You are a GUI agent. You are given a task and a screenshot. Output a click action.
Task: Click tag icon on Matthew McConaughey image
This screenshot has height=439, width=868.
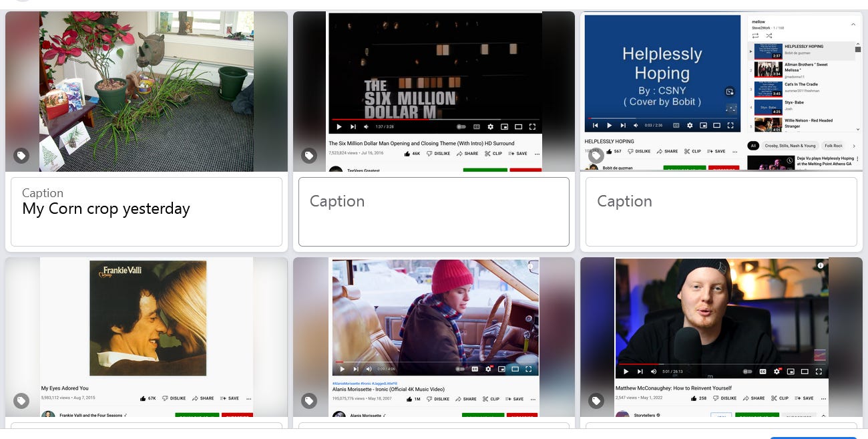point(596,401)
